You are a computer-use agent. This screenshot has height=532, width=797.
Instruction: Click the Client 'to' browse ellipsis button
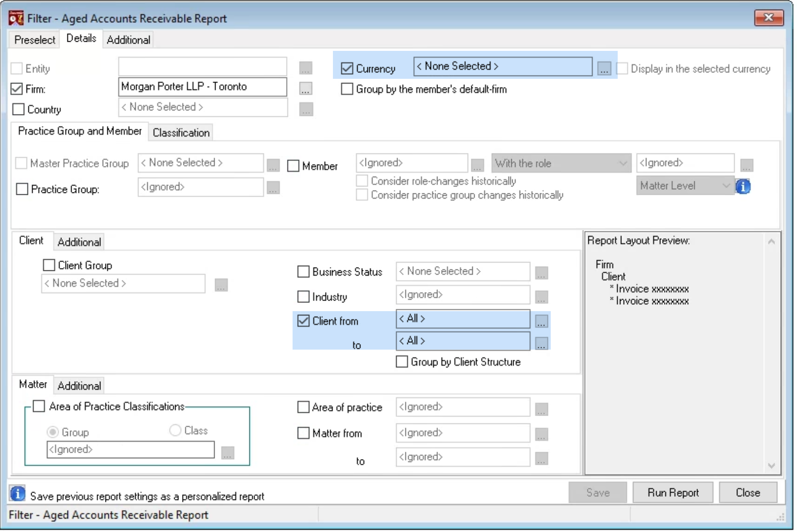click(542, 343)
